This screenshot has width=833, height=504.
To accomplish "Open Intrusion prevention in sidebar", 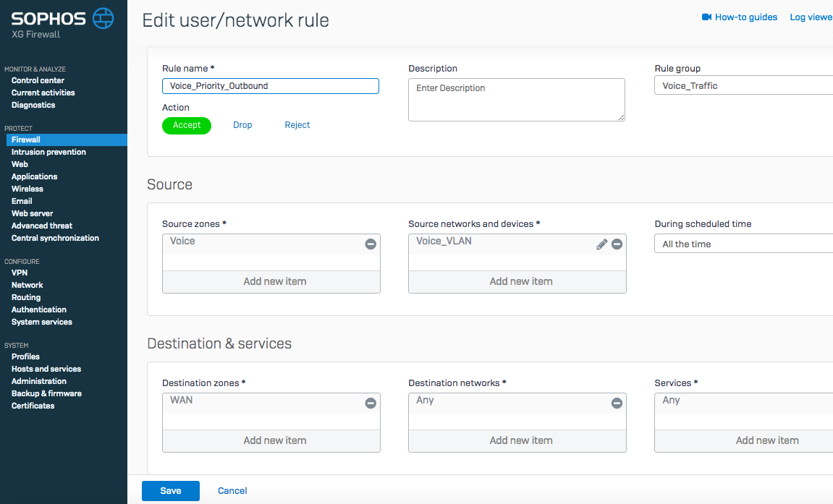I will [x=48, y=152].
